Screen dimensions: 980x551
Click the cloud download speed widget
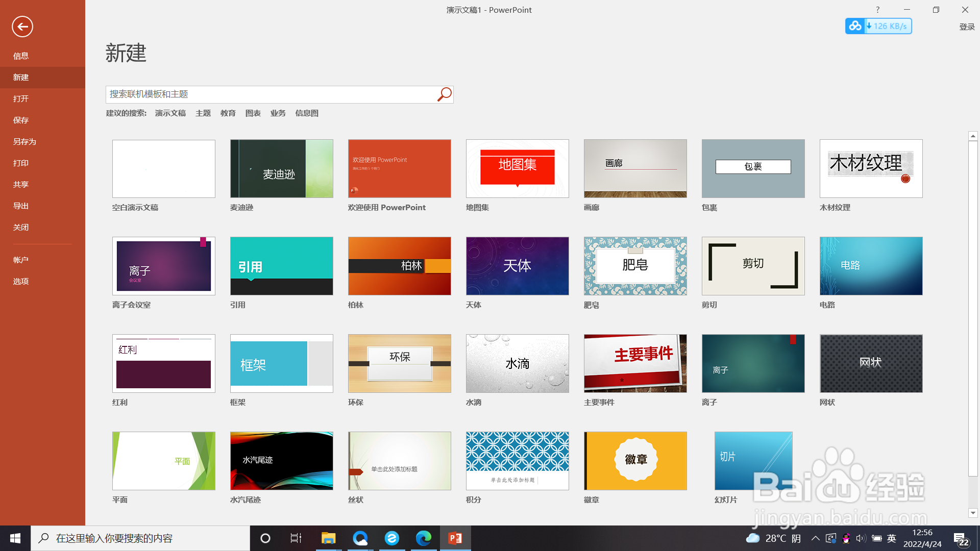(x=878, y=26)
